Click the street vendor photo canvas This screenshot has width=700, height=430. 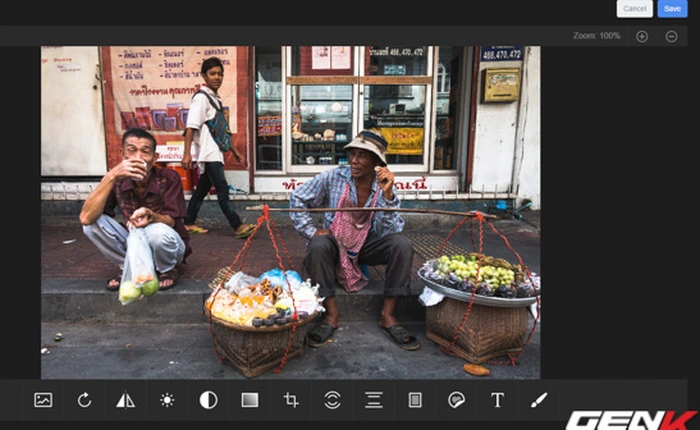coord(291,213)
